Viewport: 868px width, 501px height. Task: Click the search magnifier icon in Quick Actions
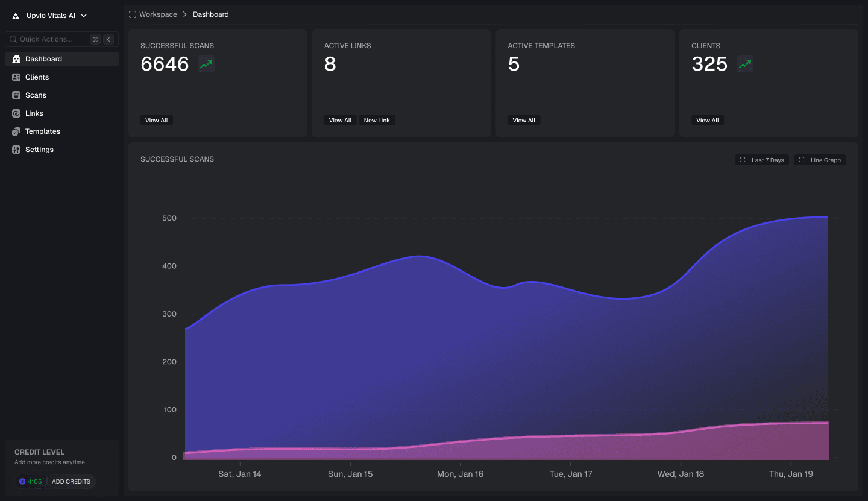pyautogui.click(x=13, y=39)
